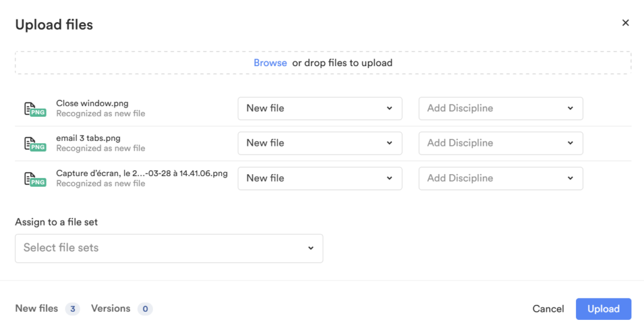Cancel the file upload
This screenshot has height=330, width=644.
[548, 309]
